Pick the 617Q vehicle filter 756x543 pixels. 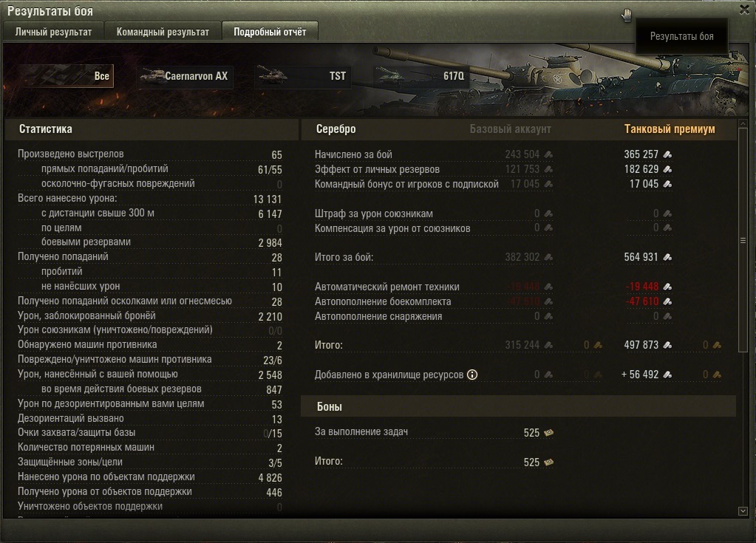[421, 76]
